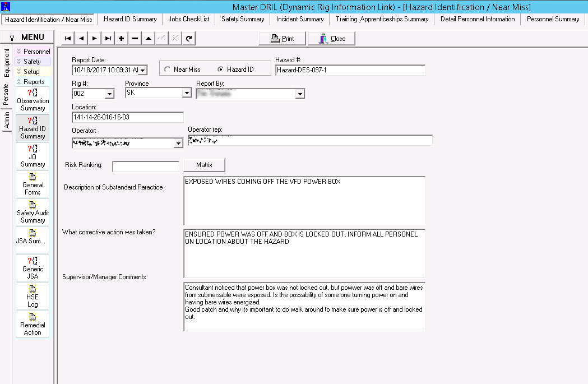This screenshot has width=588, height=384.
Task: Add new record with plus icon
Action: (122, 38)
